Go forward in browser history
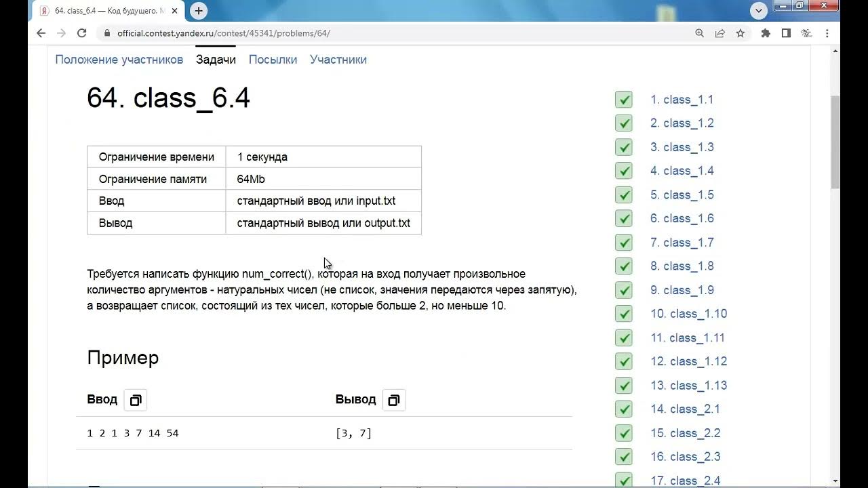This screenshot has width=868, height=488. pyautogui.click(x=61, y=33)
